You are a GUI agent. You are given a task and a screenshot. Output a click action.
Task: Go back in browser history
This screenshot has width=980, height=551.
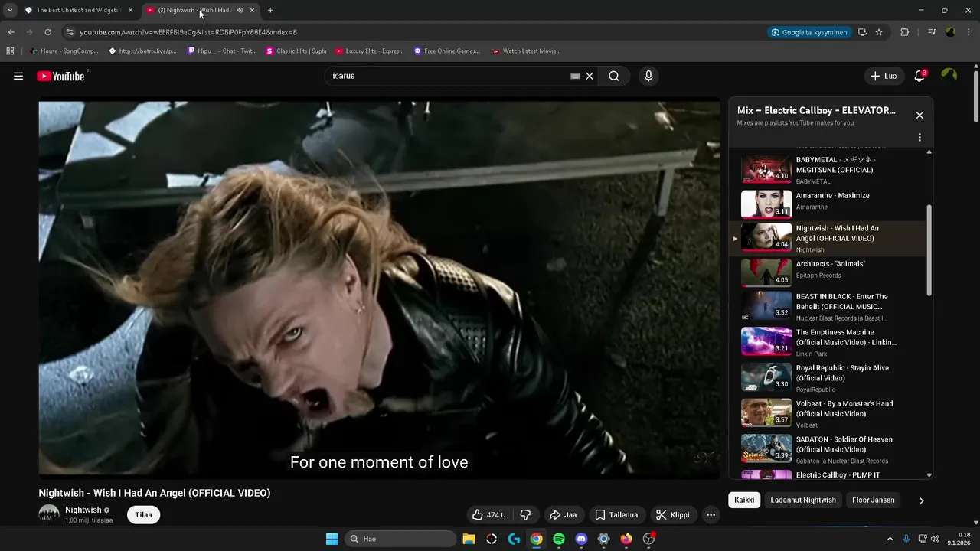click(x=11, y=32)
